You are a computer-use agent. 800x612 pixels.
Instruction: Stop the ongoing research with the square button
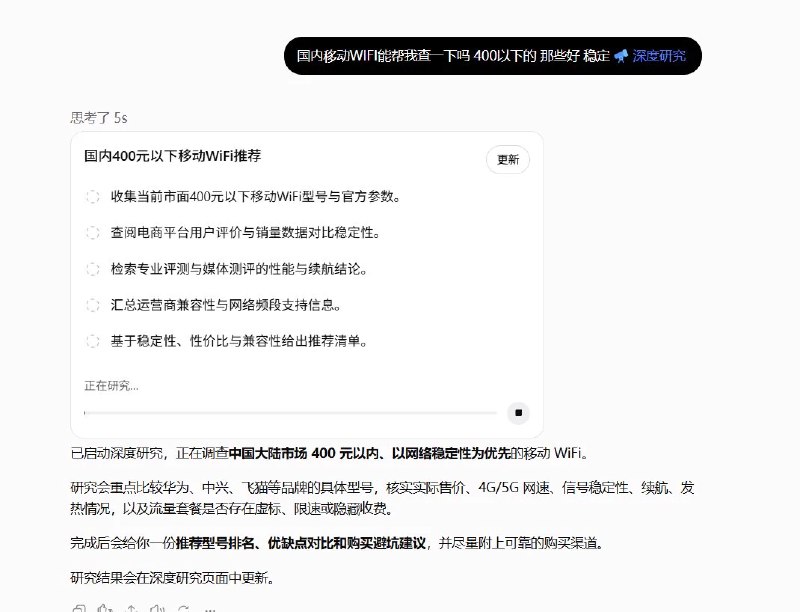click(x=518, y=413)
